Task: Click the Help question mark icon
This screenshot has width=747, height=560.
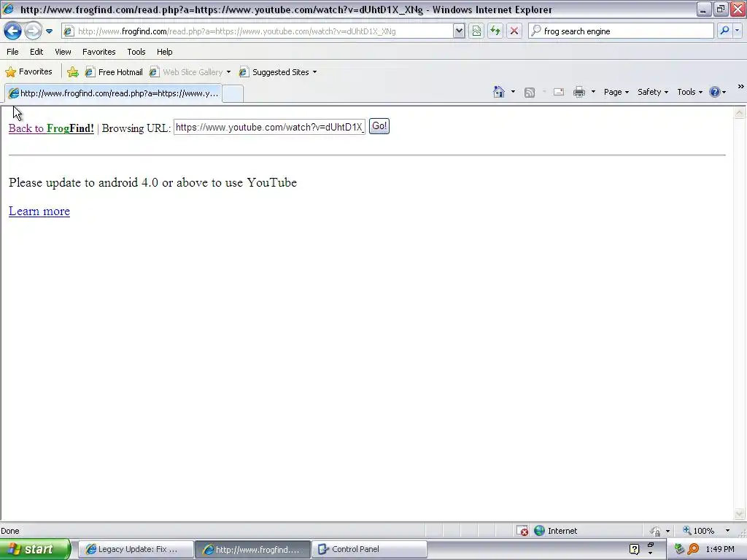Action: (715, 92)
